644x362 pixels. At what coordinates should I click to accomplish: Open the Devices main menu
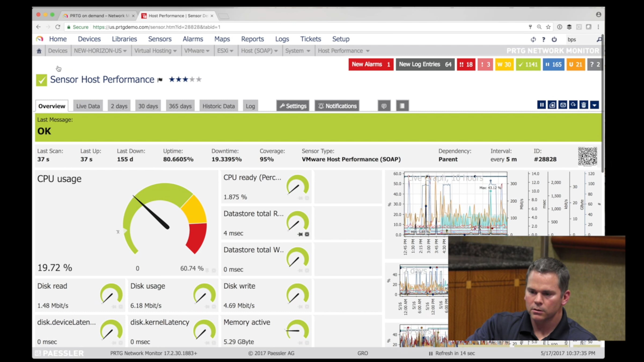(x=89, y=39)
